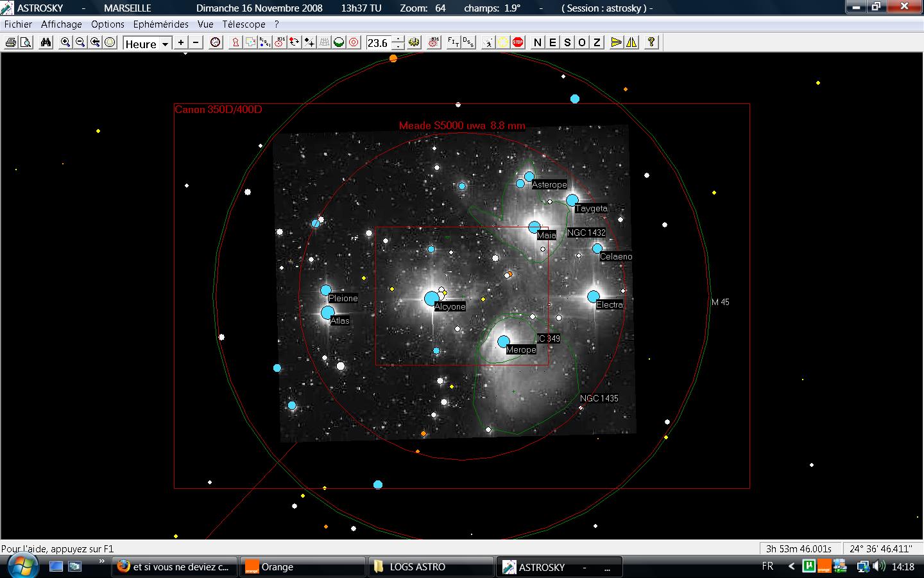Open the Ephémérides menu
This screenshot has height=578, width=924.
(161, 24)
